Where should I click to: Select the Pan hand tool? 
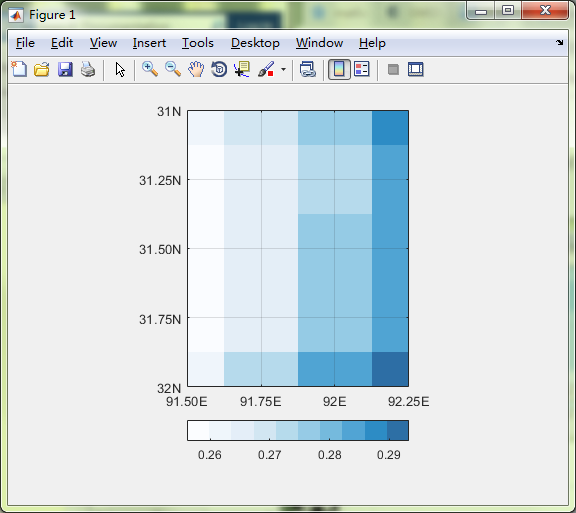click(x=196, y=69)
